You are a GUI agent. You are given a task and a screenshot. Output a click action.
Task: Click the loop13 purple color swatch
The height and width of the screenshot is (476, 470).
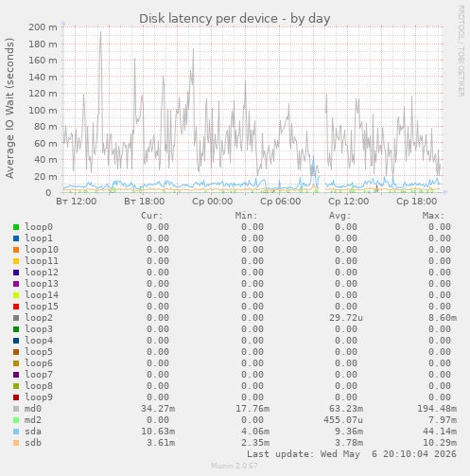coord(16,284)
